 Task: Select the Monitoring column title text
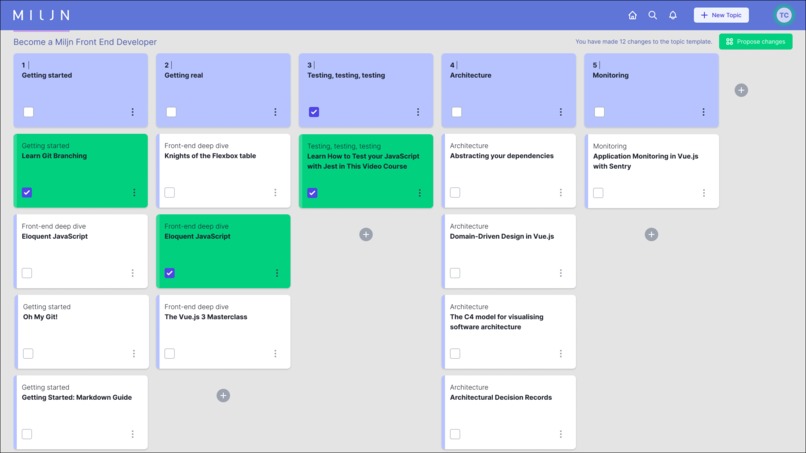(x=610, y=75)
